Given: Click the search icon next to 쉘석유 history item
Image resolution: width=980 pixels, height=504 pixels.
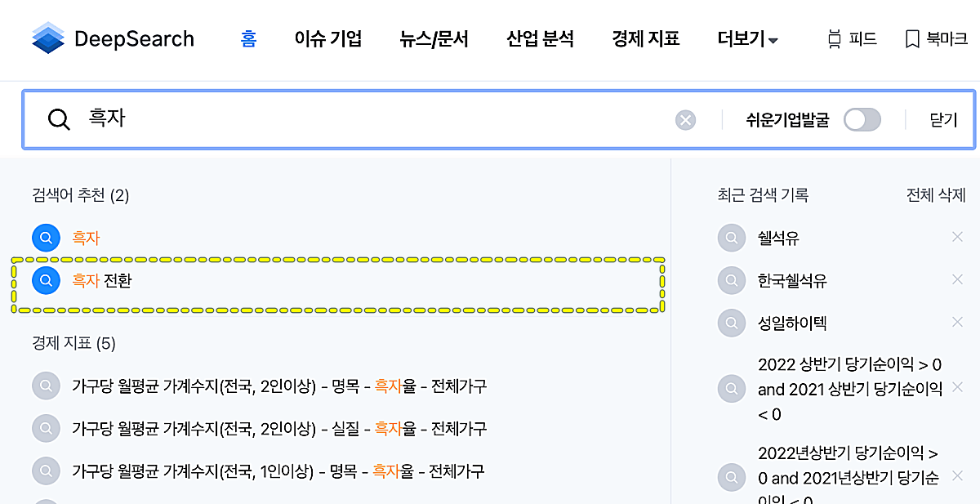Looking at the screenshot, I should click(x=732, y=238).
